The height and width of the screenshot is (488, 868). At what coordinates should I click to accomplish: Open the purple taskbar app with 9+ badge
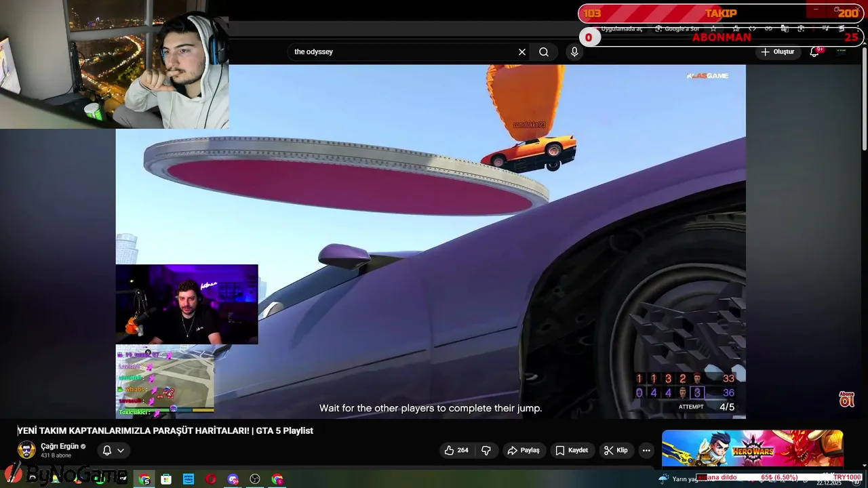(x=233, y=479)
